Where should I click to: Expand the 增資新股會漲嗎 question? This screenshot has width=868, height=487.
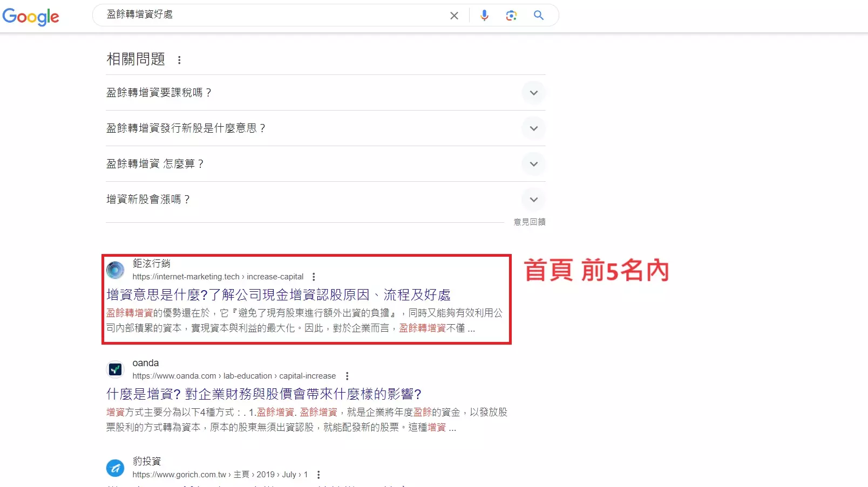point(533,200)
